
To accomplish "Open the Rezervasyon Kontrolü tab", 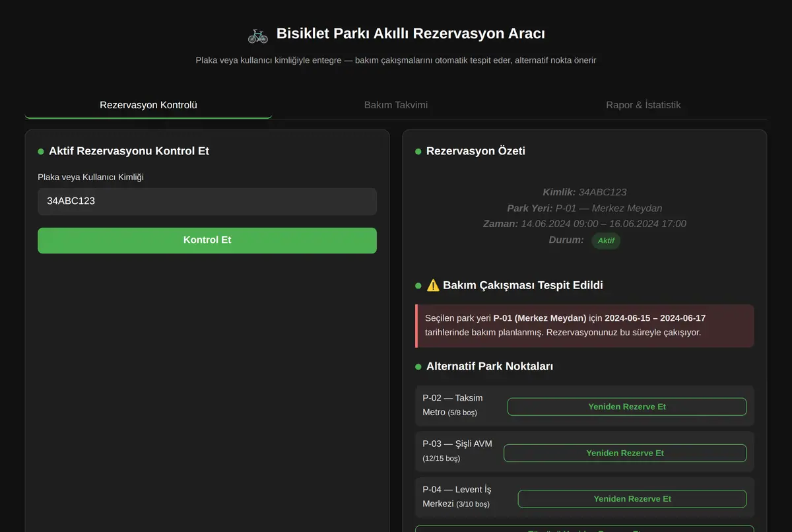I will pyautogui.click(x=148, y=105).
